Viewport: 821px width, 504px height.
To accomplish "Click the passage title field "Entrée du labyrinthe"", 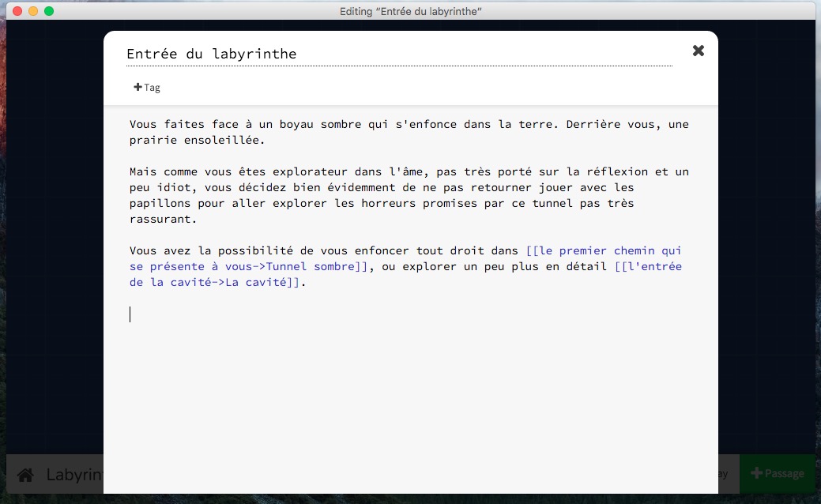I will [398, 55].
